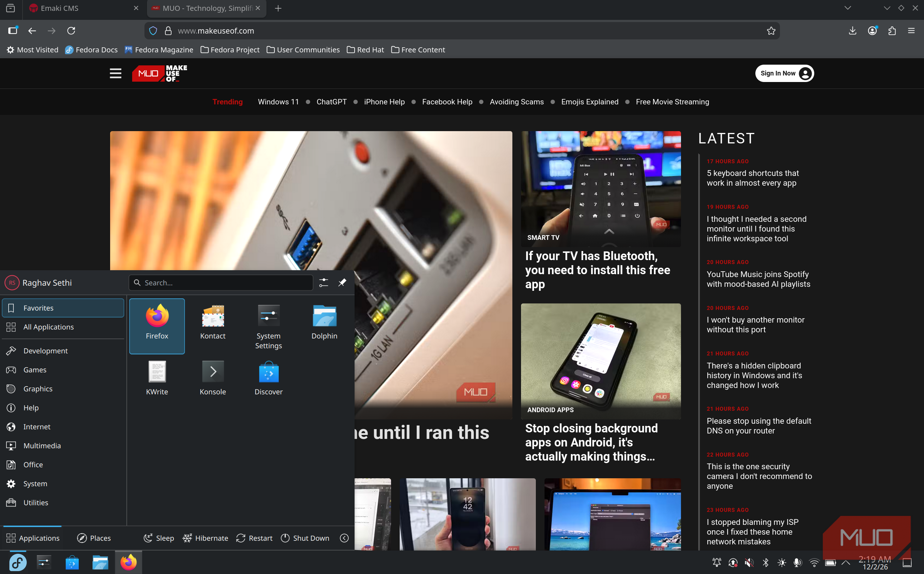Click the Restart button in launcher
The width and height of the screenshot is (924, 574).
254,538
